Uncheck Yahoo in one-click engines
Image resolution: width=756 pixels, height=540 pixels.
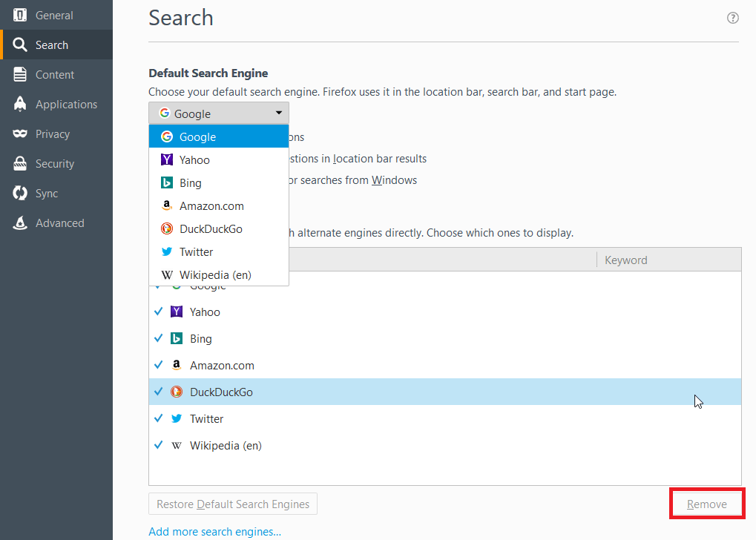tap(158, 312)
